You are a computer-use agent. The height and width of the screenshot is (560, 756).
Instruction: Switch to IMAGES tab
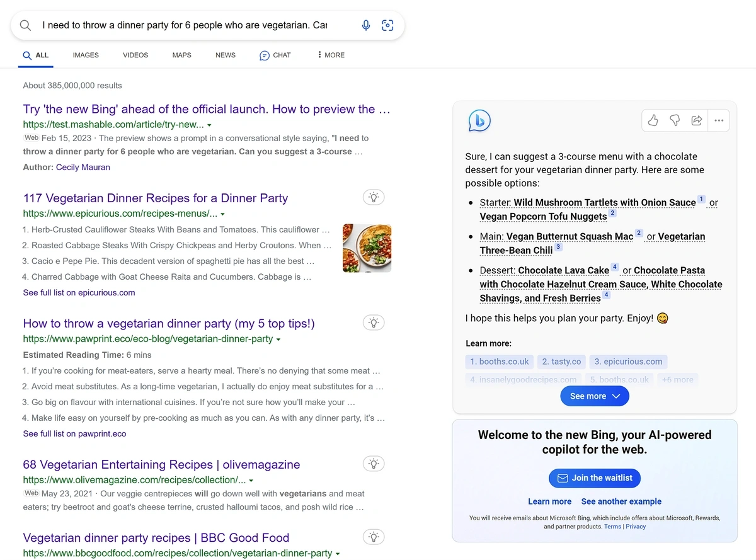[86, 55]
